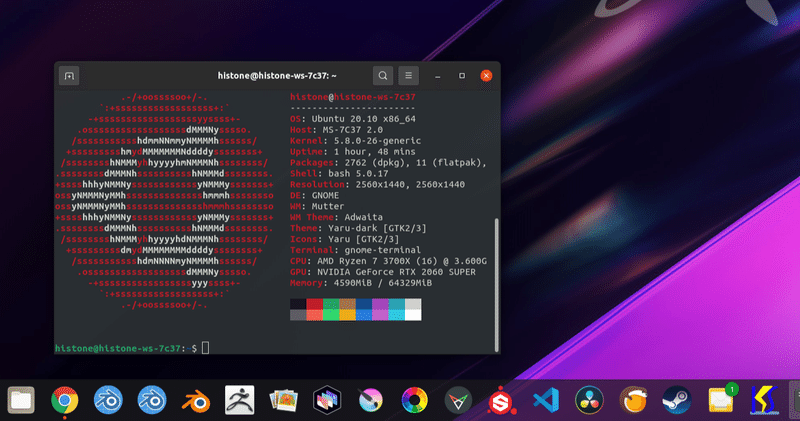Open the orange swirl app icon

(x=633, y=400)
